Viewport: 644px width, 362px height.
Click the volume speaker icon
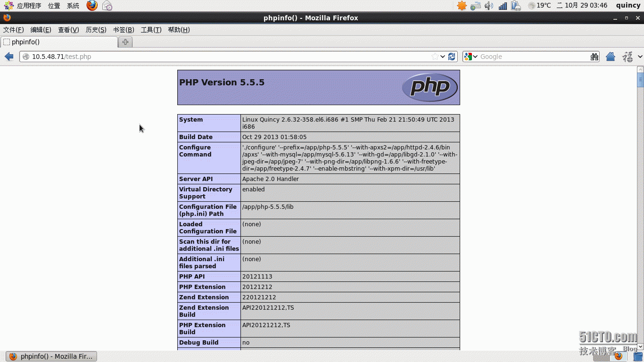pyautogui.click(x=489, y=6)
